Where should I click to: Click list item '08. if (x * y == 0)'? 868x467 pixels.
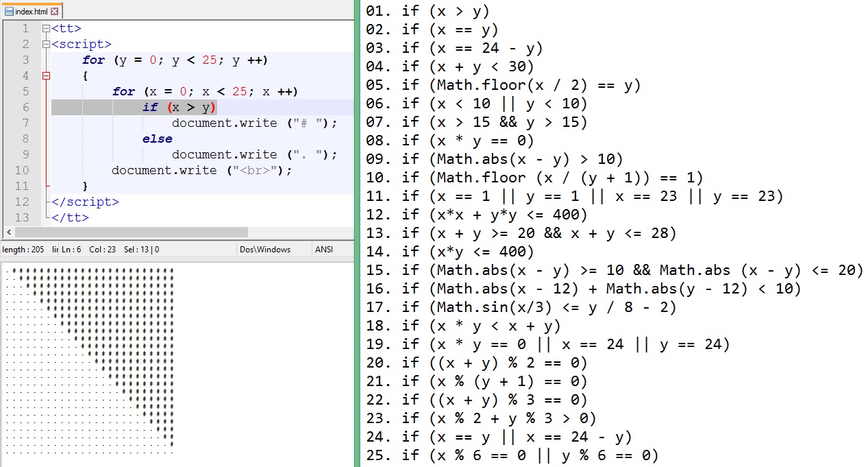450,141
